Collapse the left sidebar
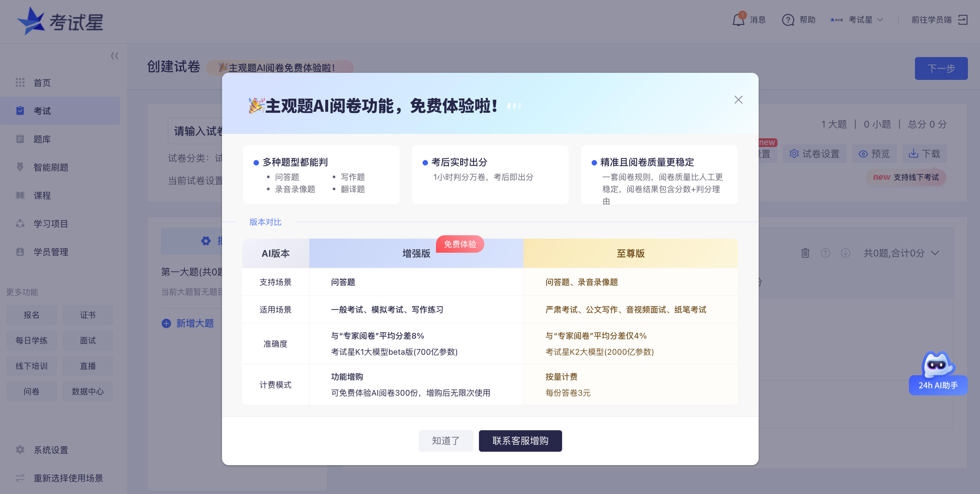Image resolution: width=980 pixels, height=494 pixels. (x=114, y=56)
